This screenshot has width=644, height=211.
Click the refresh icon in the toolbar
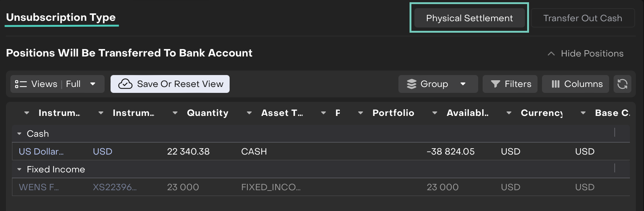pyautogui.click(x=622, y=84)
